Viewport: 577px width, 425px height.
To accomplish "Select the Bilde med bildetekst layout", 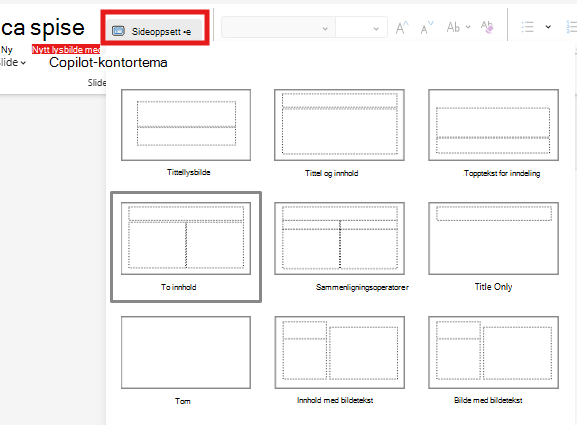I will click(493, 353).
